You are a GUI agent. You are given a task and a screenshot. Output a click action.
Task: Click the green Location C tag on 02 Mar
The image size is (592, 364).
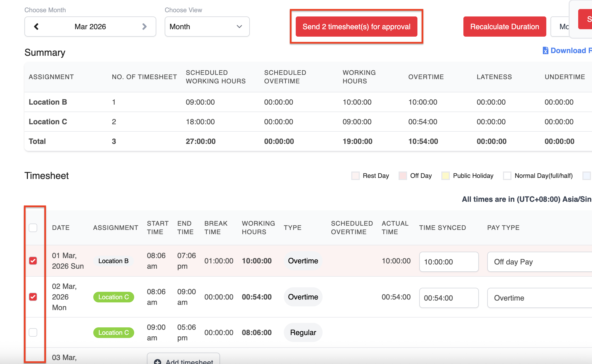pyautogui.click(x=113, y=297)
